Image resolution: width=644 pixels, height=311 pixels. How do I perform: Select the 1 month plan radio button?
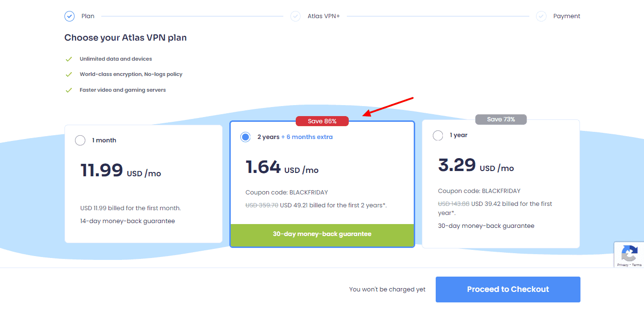(x=80, y=140)
